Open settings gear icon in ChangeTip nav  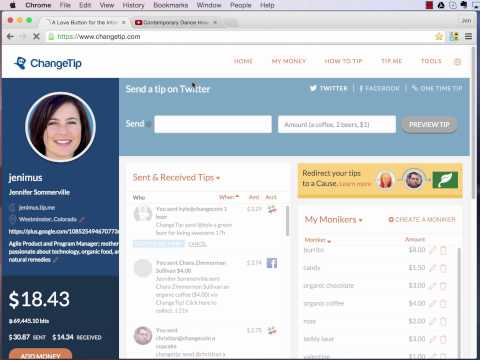458,62
